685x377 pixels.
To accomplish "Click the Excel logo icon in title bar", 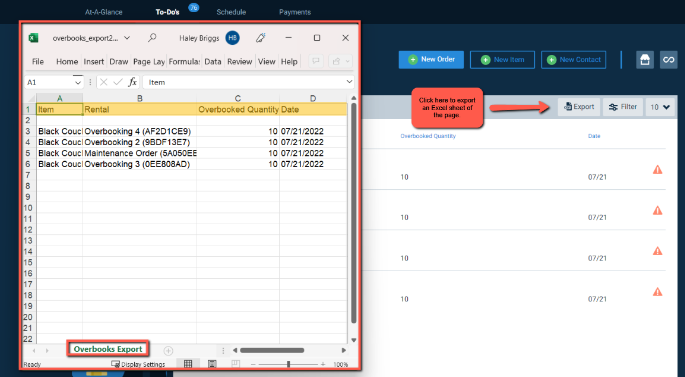I will 33,38.
